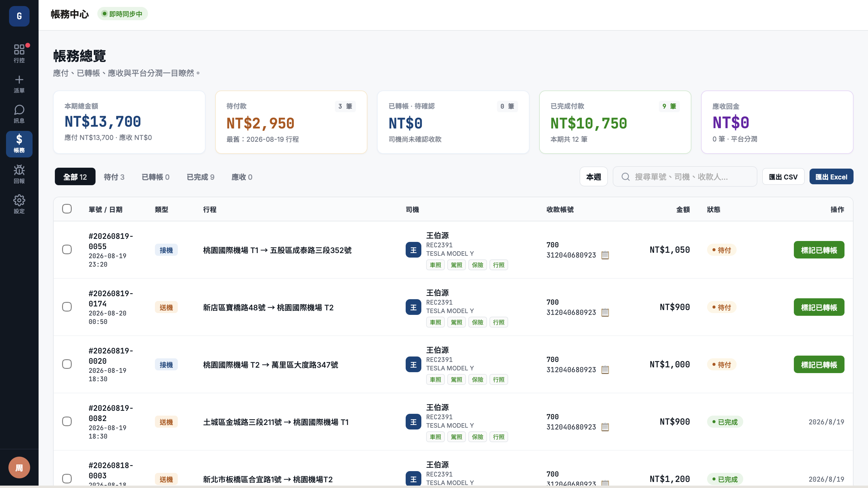Switch to the 待付 3 tab
The image size is (868, 488).
(114, 177)
